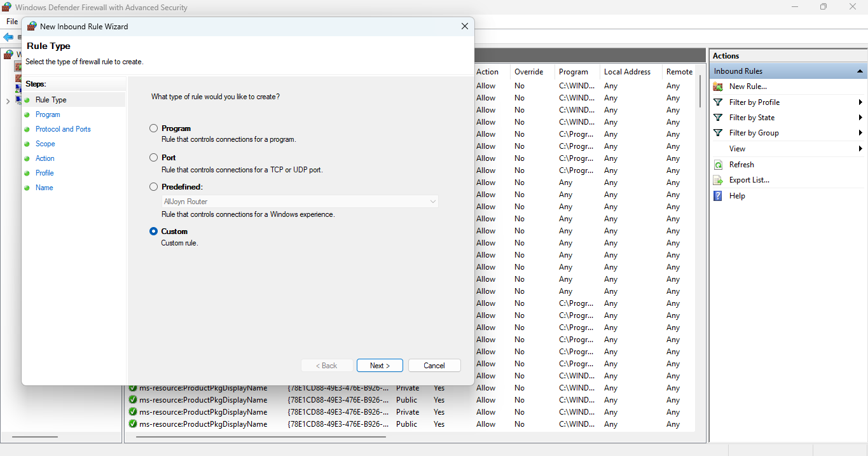The width and height of the screenshot is (868, 456).
Task: Click the left tree pane horizontal scrollbar
Action: 35,437
